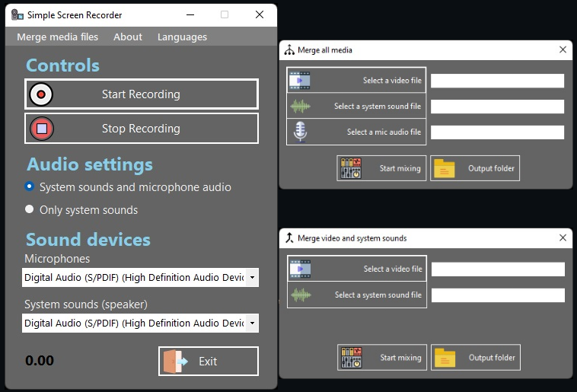Viewport: 577px width, 392px height.
Task: Select System sounds and microphone audio option
Action: [x=128, y=187]
